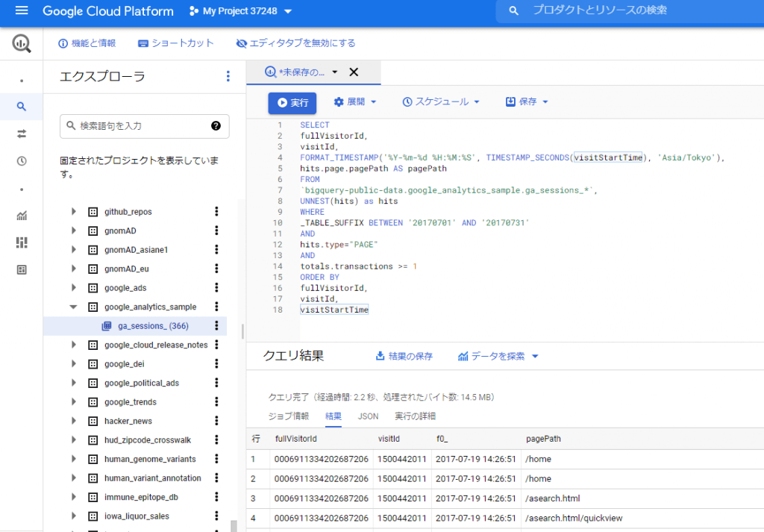Click help icon in explorer search box
The height and width of the screenshot is (532, 764).
point(216,125)
